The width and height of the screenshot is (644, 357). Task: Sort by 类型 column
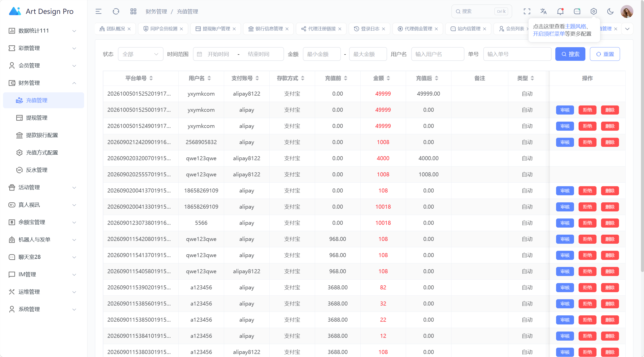point(532,78)
